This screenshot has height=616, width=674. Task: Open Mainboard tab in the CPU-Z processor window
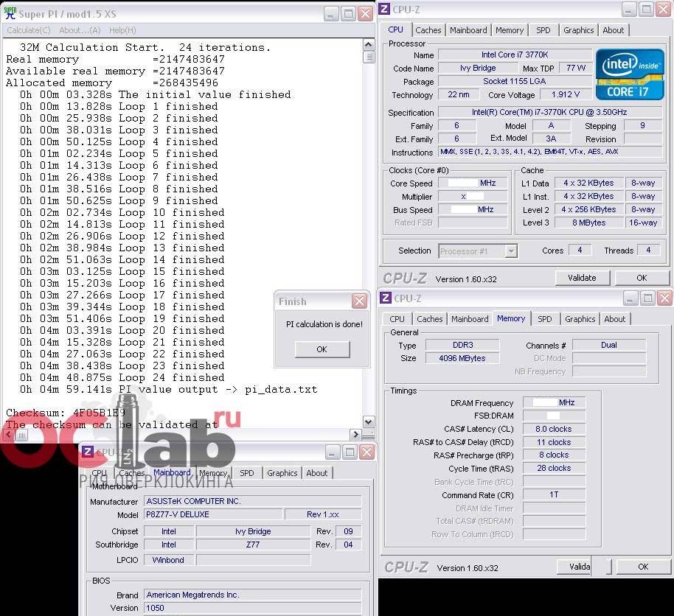(468, 30)
